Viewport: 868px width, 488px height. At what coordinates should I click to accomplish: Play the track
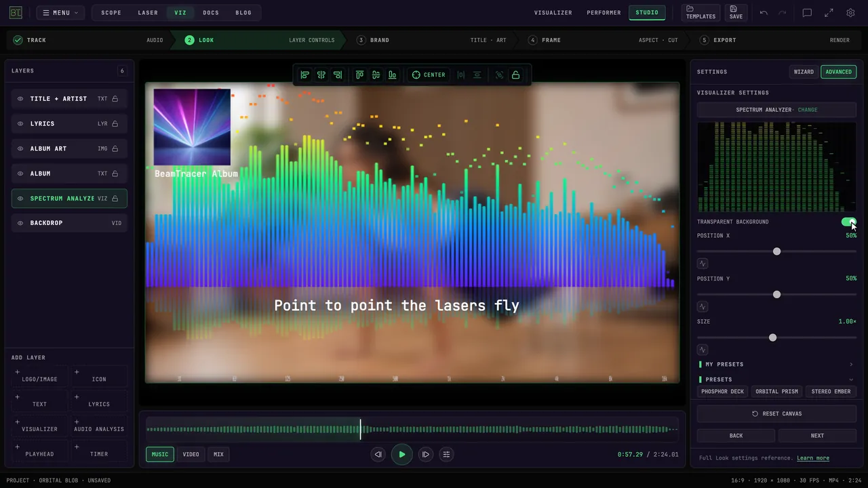[402, 454]
